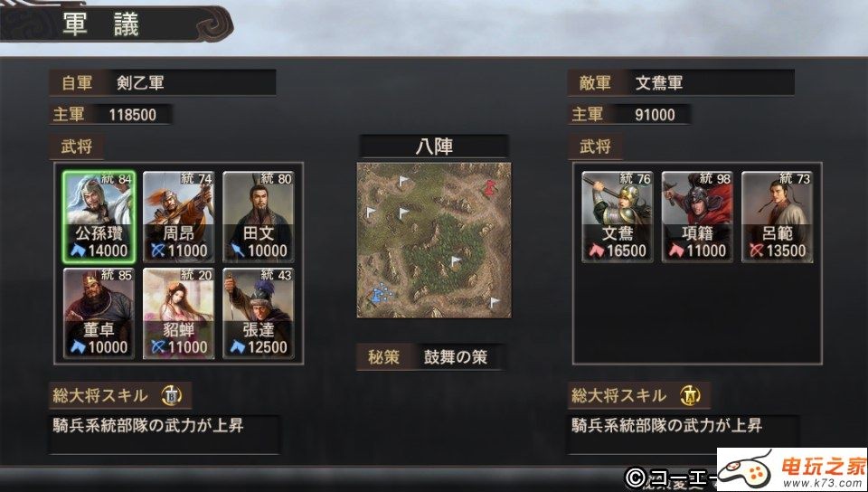Click the red enemy flag on map
Image resolution: width=868 pixels, height=492 pixels.
coord(489,187)
